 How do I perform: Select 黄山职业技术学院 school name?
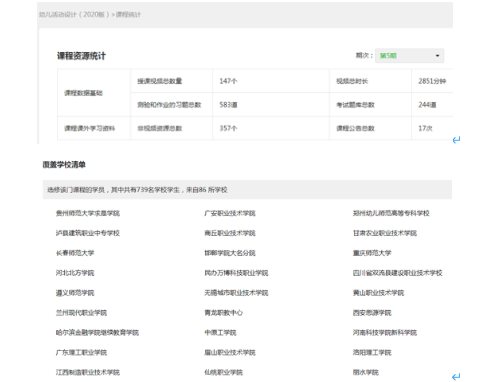pyautogui.click(x=378, y=293)
